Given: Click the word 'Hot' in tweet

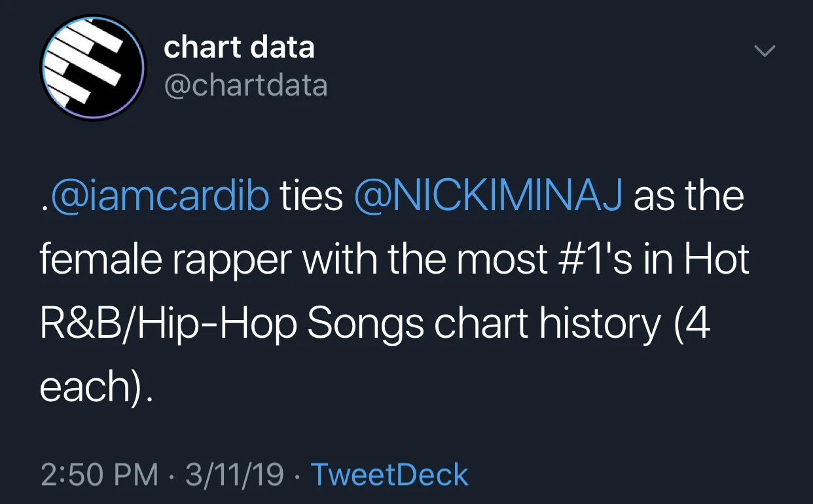Looking at the screenshot, I should [x=717, y=261].
